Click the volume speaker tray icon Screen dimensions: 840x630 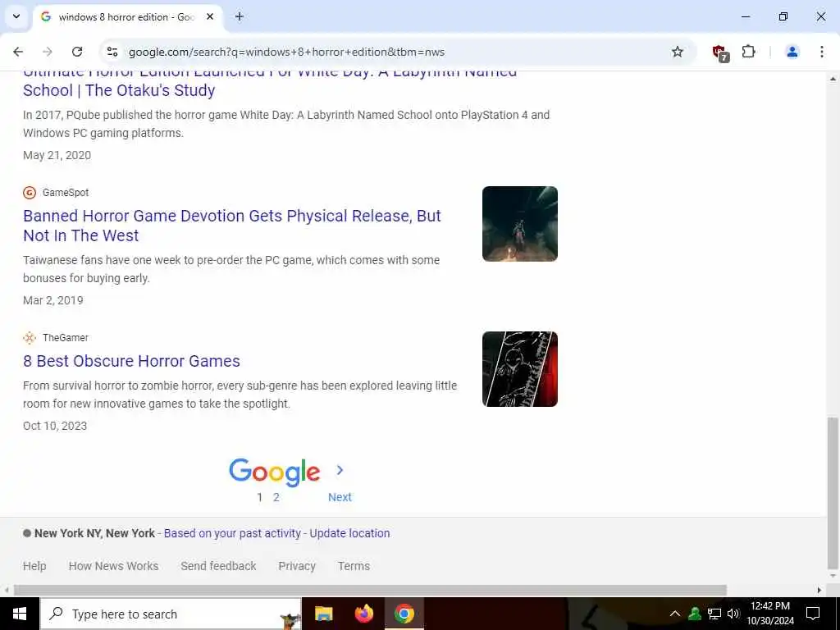coord(733,614)
